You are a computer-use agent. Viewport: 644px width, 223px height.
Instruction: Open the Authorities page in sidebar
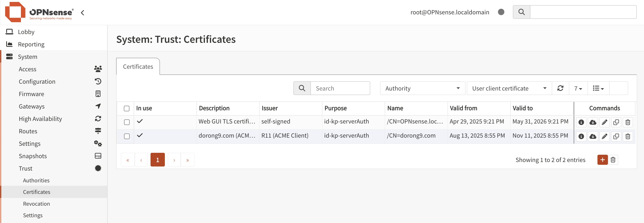point(36,180)
